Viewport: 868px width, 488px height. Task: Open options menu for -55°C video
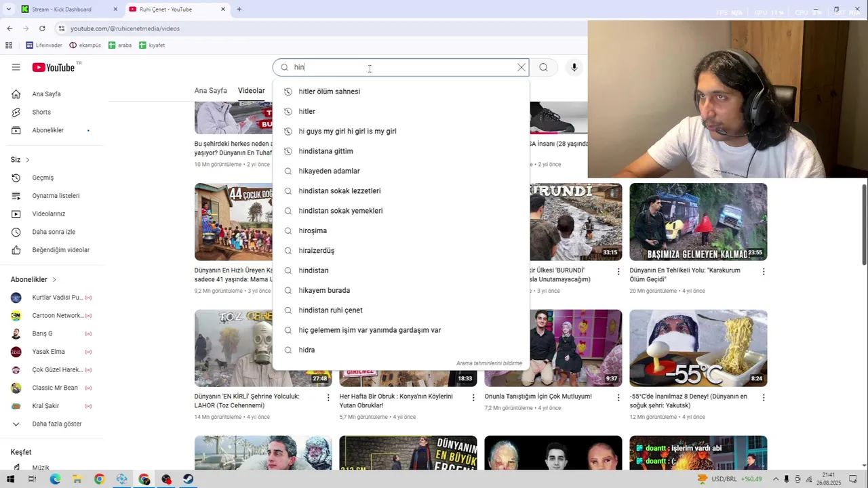click(x=763, y=398)
